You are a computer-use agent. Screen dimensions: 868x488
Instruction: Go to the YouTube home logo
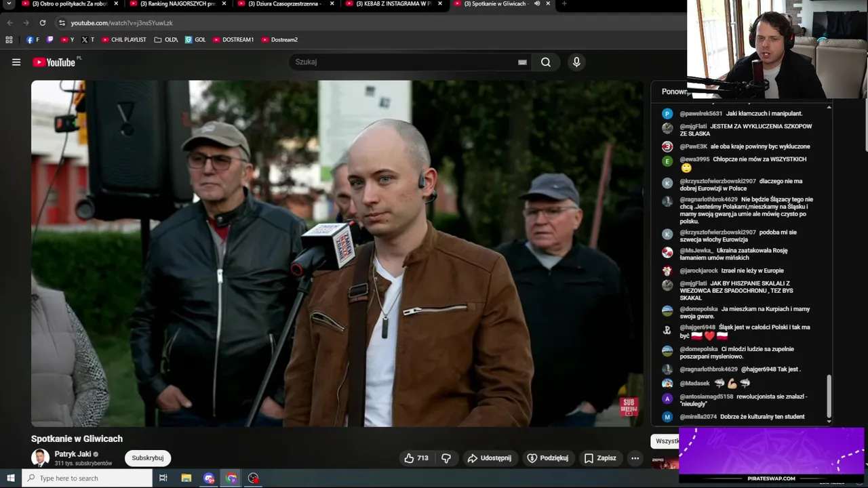click(x=54, y=62)
